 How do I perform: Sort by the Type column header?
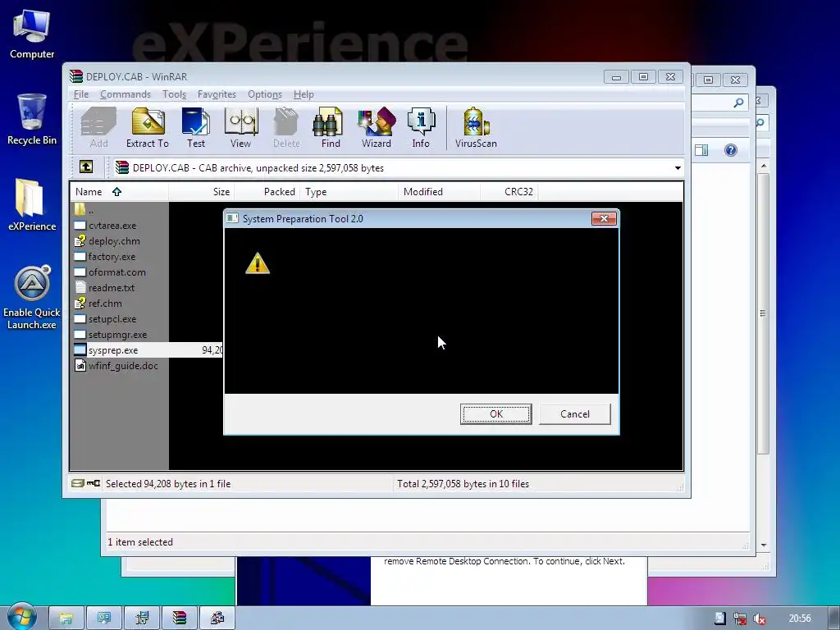pyautogui.click(x=349, y=192)
